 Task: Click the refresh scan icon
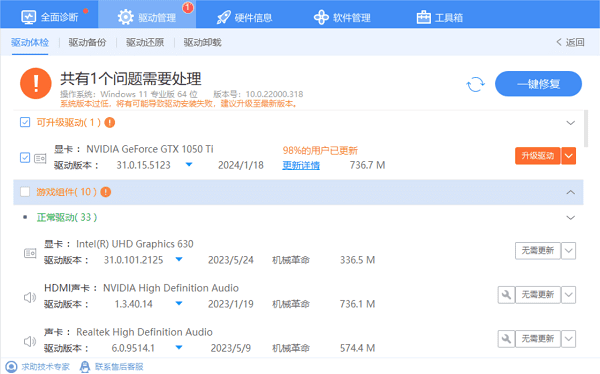click(x=475, y=84)
